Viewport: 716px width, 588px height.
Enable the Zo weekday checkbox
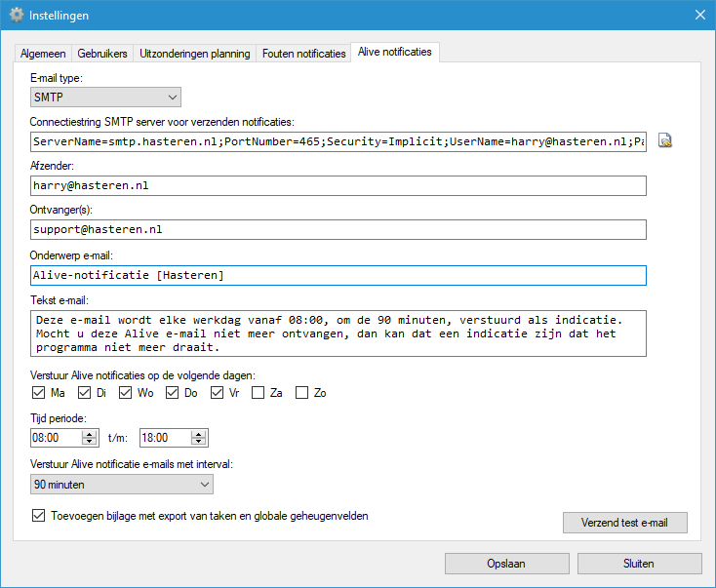pyautogui.click(x=302, y=393)
